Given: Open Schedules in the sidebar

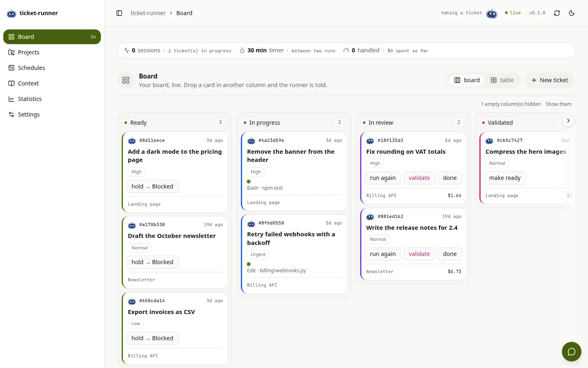Looking at the screenshot, I should pyautogui.click(x=52, y=68).
